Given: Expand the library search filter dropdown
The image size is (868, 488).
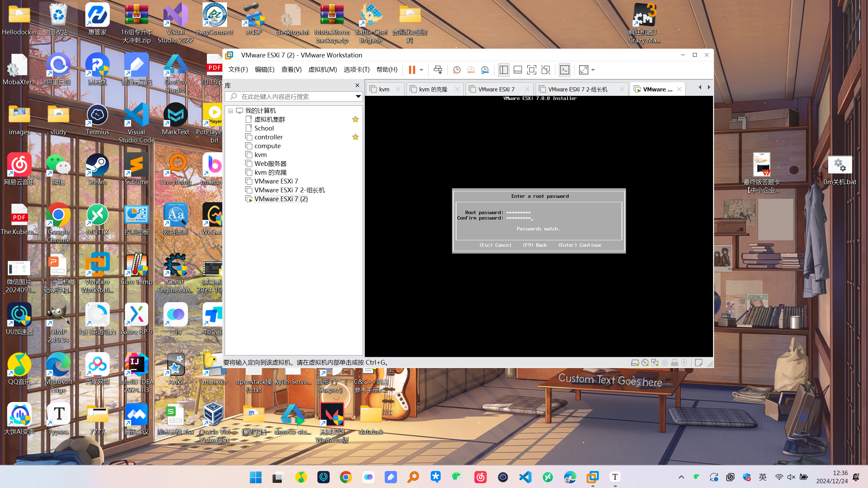Looking at the screenshot, I should (358, 97).
